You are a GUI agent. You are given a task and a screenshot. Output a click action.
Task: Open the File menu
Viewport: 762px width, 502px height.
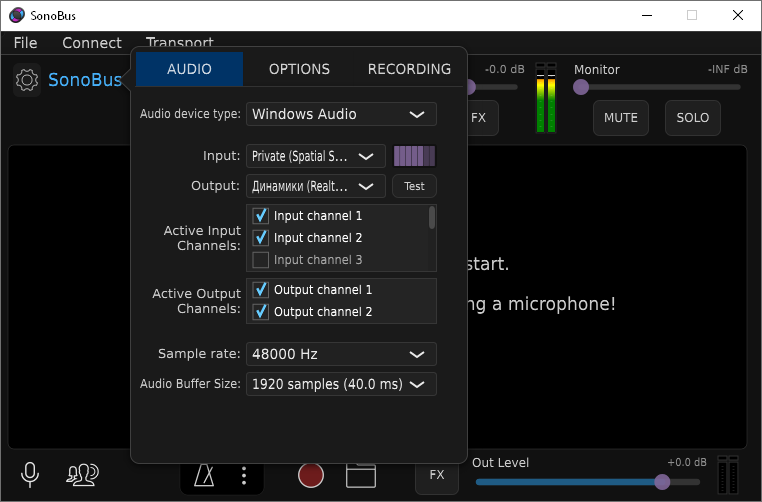pyautogui.click(x=26, y=43)
